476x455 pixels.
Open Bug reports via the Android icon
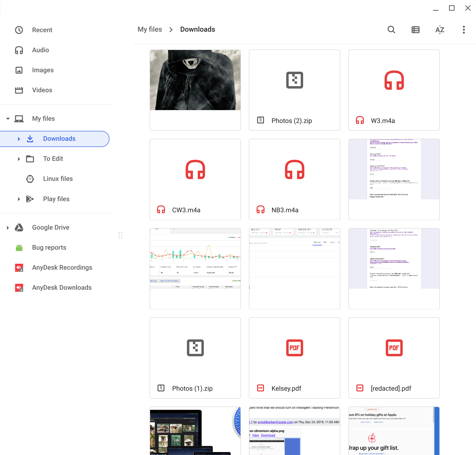click(x=19, y=247)
